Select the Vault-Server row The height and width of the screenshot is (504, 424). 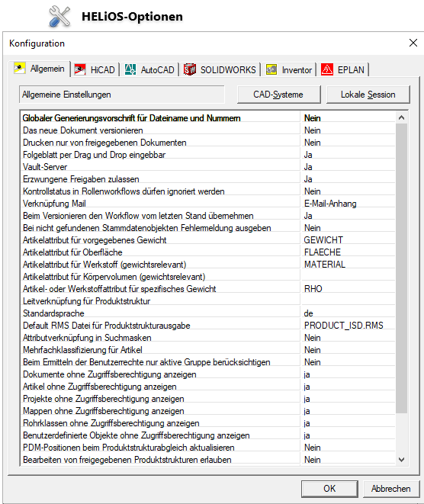point(208,167)
